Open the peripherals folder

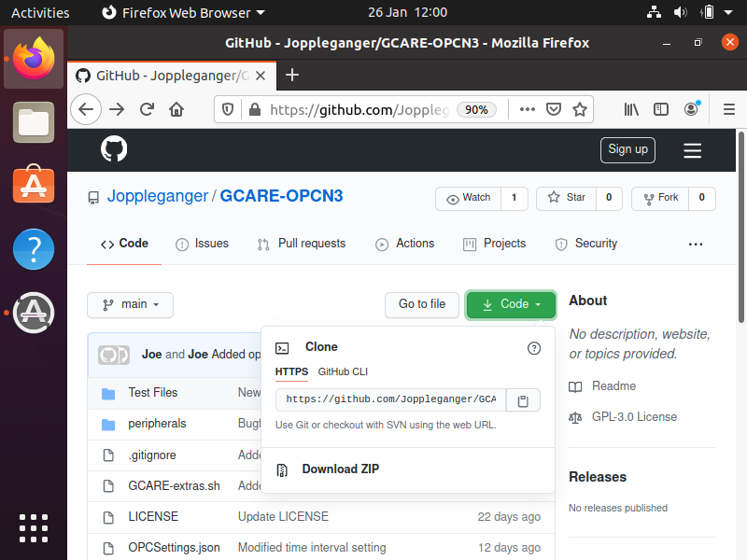pos(157,424)
